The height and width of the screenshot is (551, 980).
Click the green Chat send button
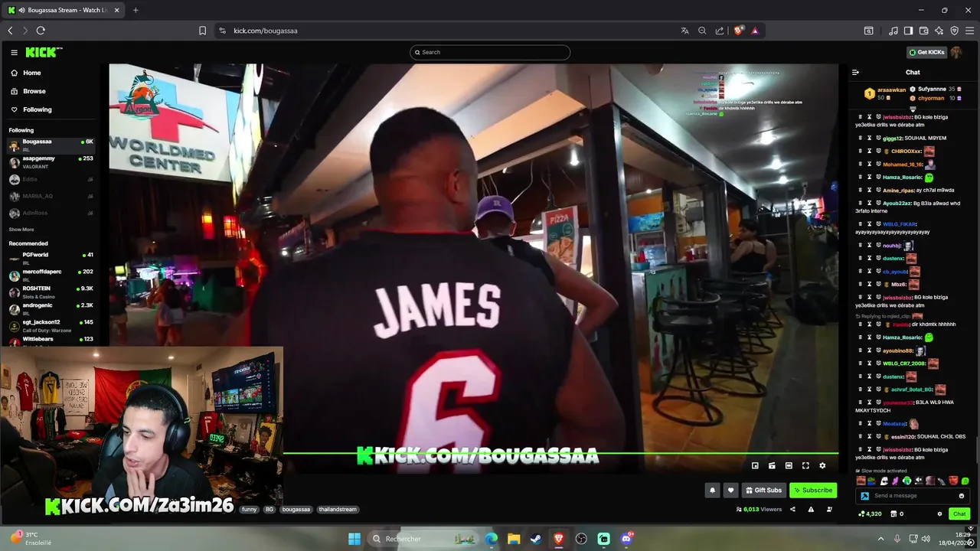tap(959, 514)
